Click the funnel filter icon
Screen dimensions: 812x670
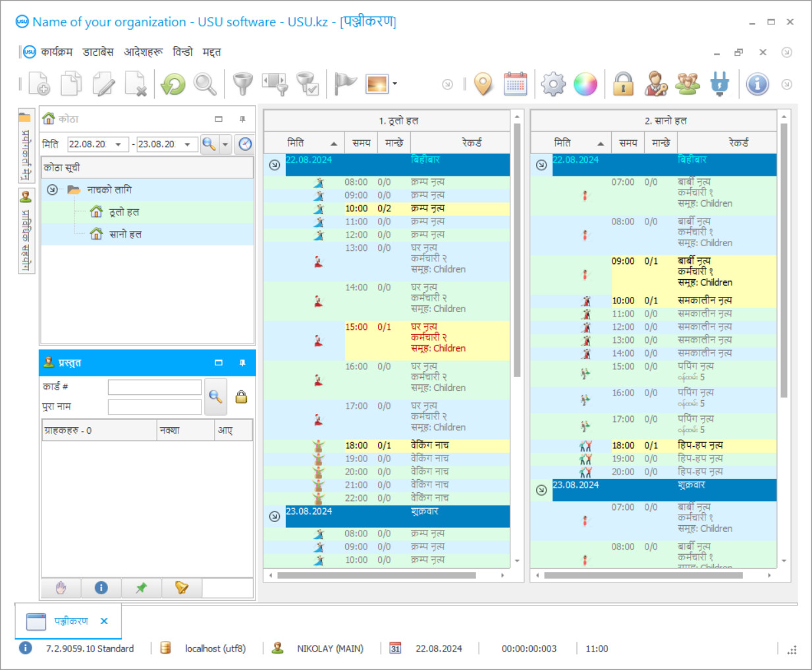[x=242, y=84]
